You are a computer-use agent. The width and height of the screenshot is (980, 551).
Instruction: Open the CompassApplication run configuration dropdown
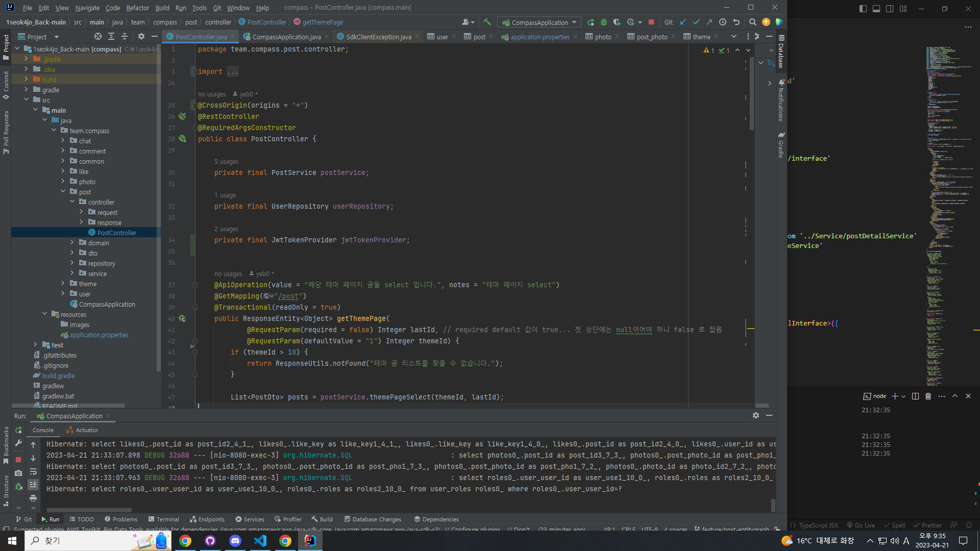[540, 22]
